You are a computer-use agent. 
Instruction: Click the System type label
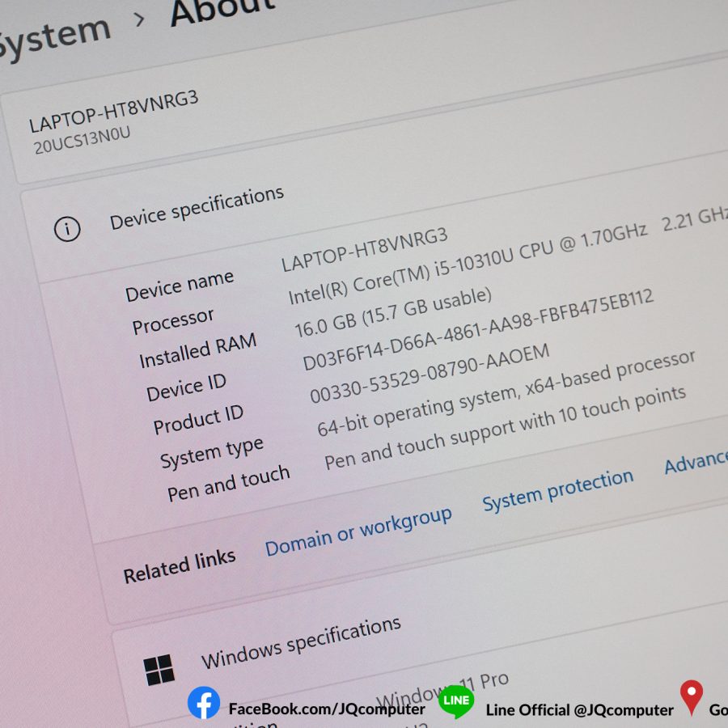pos(212,454)
